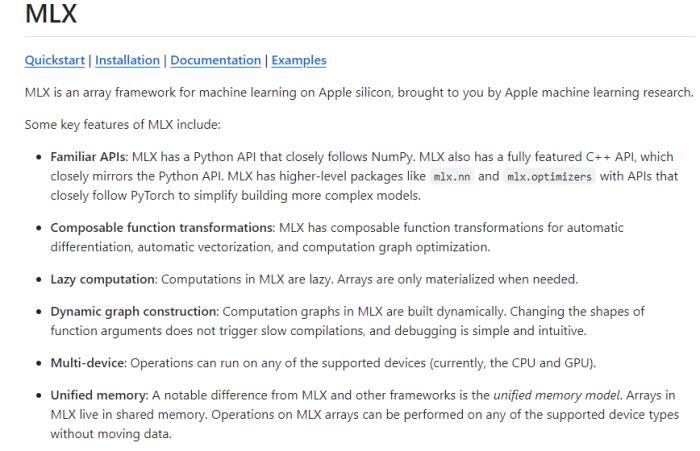Click the MLX page heading

tap(51, 13)
